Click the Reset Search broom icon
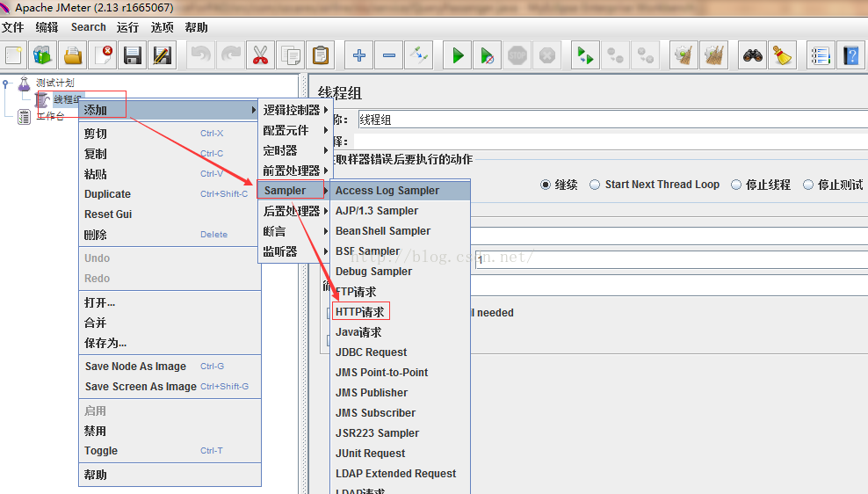Image resolution: width=868 pixels, height=494 pixels. pyautogui.click(x=782, y=55)
